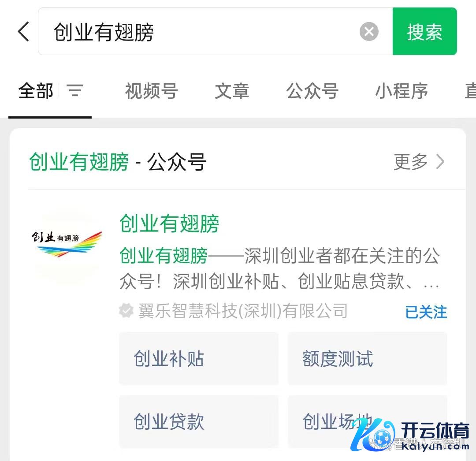
Task: Switch to the 文章 tab
Action: (x=232, y=91)
